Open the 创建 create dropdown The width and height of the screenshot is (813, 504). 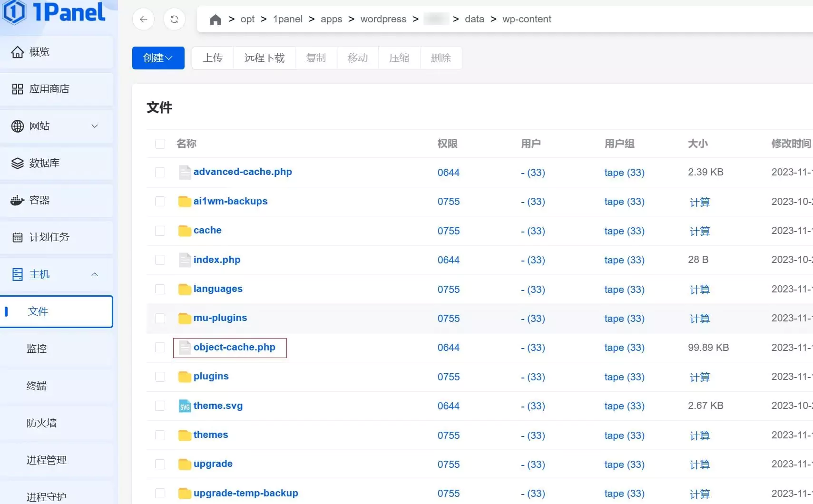point(158,58)
